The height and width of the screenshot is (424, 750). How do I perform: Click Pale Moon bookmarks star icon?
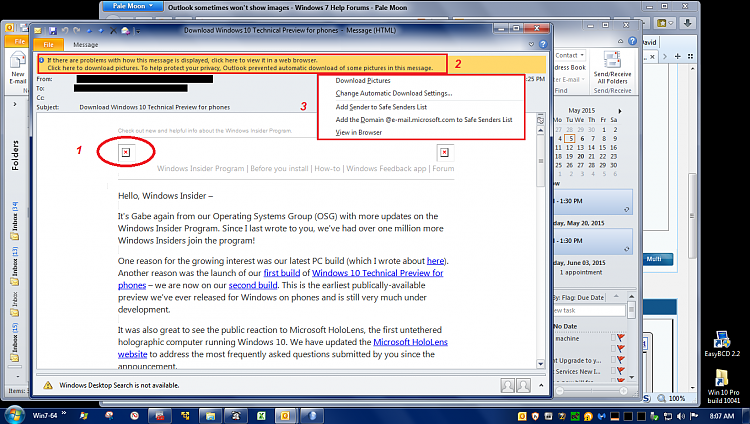pyautogui.click(x=665, y=23)
